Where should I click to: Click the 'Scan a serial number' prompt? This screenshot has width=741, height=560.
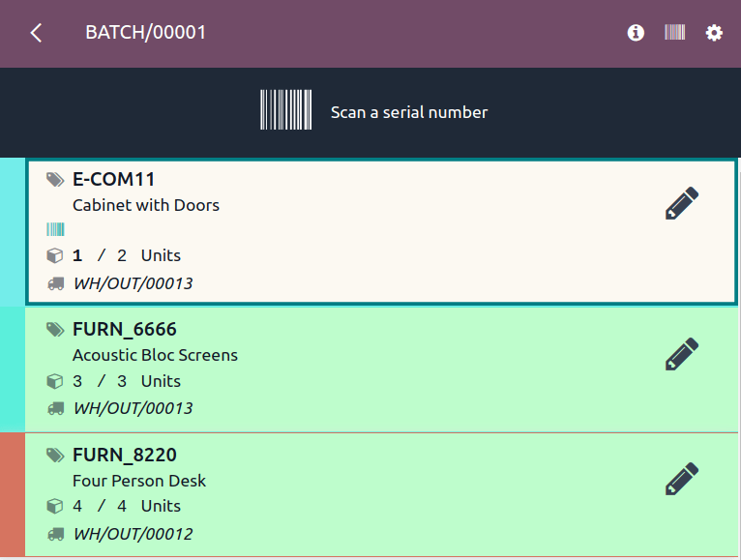pyautogui.click(x=409, y=112)
